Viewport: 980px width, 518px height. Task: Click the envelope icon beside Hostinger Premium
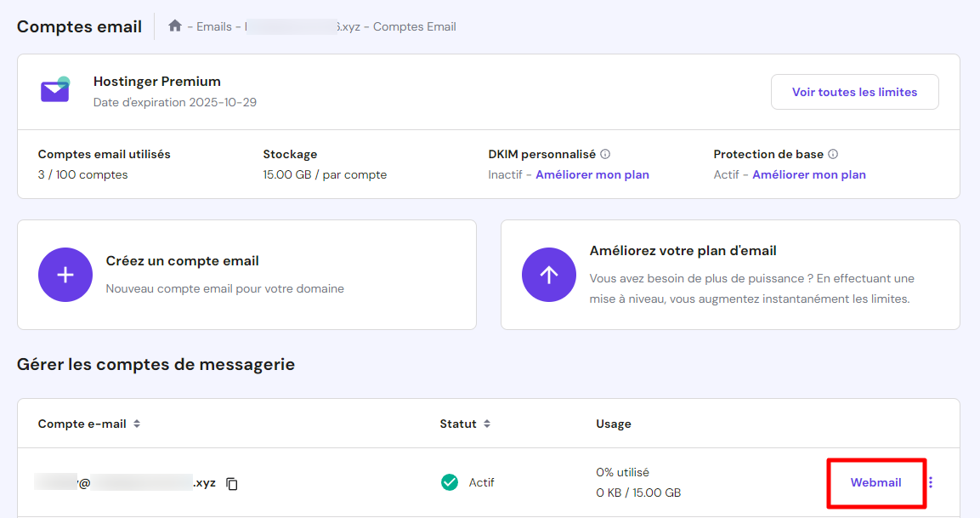pyautogui.click(x=54, y=90)
